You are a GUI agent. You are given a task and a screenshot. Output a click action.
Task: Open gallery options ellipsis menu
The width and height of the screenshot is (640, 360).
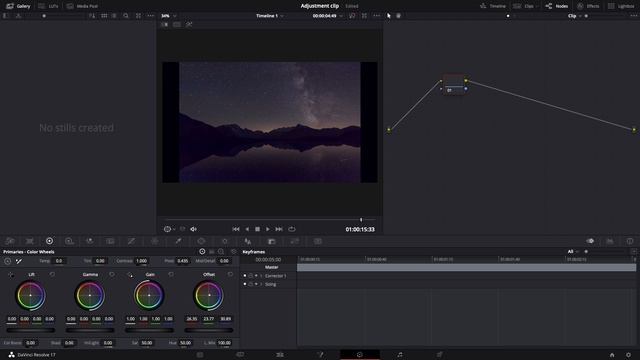151,16
